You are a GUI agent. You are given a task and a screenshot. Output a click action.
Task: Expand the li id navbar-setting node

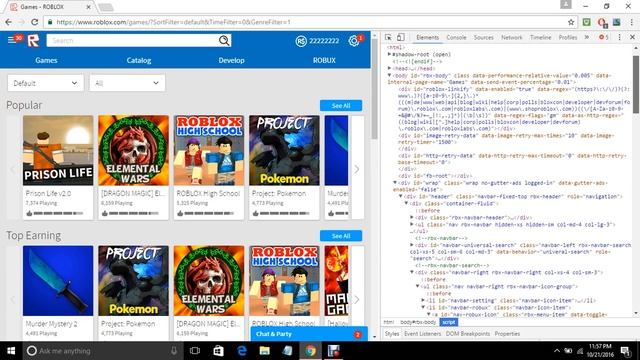pos(423,300)
